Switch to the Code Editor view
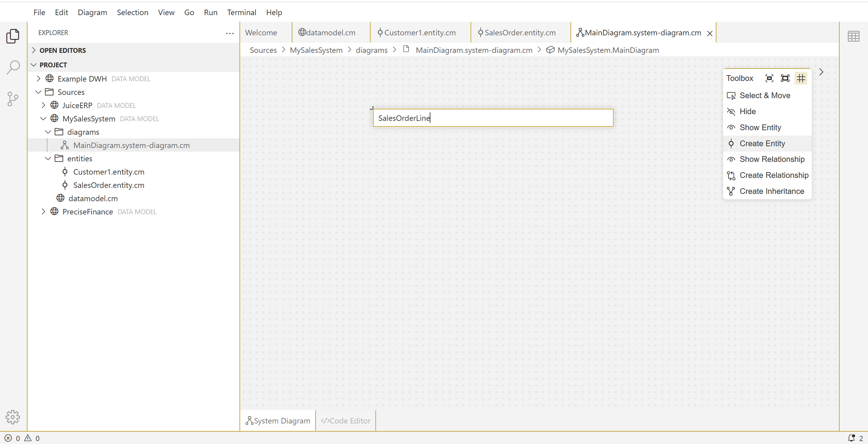This screenshot has height=444, width=868. 345,420
